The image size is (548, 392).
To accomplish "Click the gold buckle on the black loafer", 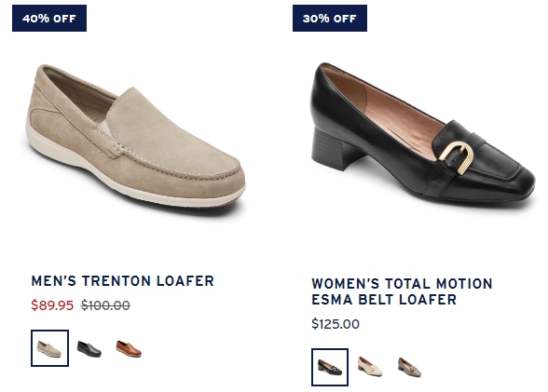I will (x=457, y=157).
